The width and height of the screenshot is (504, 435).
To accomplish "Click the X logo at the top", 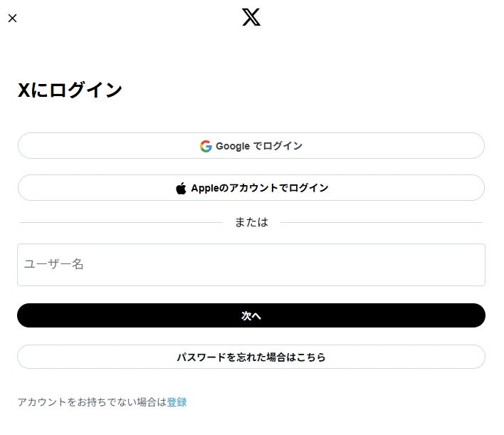I will [251, 17].
